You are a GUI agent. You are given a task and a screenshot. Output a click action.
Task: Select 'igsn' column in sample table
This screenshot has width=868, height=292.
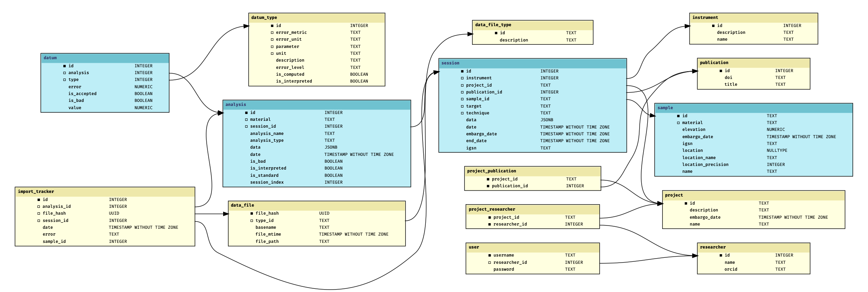tap(688, 144)
